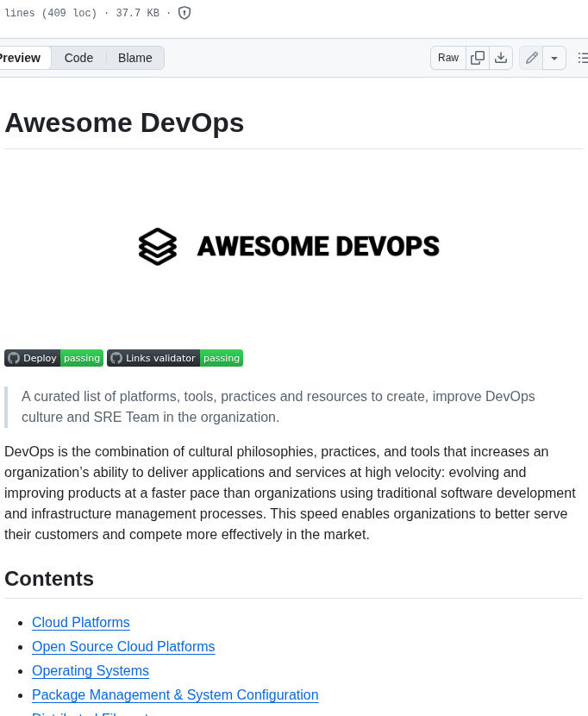Image resolution: width=588 pixels, height=716 pixels.
Task: Open the Cloud Platforms link
Action: click(81, 622)
